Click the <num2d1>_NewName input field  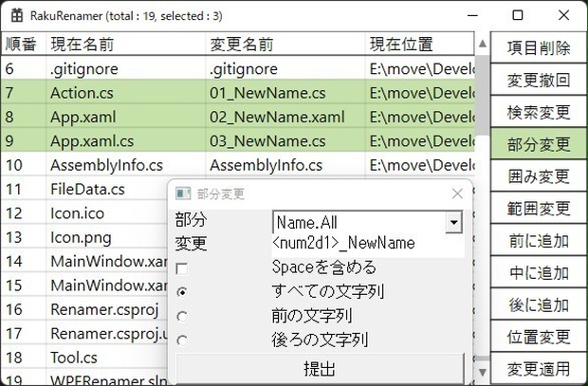(x=368, y=245)
